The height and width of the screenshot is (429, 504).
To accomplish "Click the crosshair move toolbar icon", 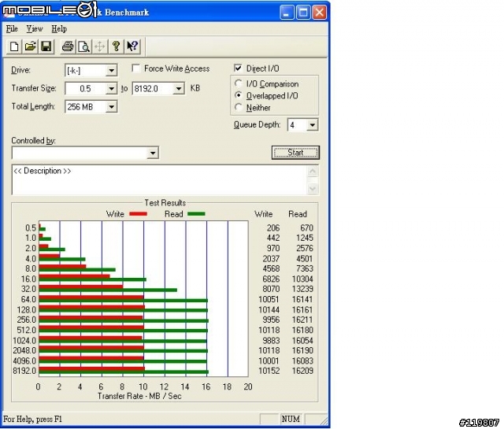I will click(100, 46).
